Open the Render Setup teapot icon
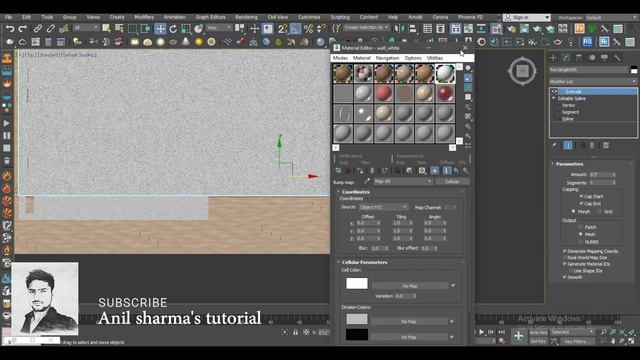Image resolution: width=640 pixels, height=360 pixels. click(x=511, y=29)
